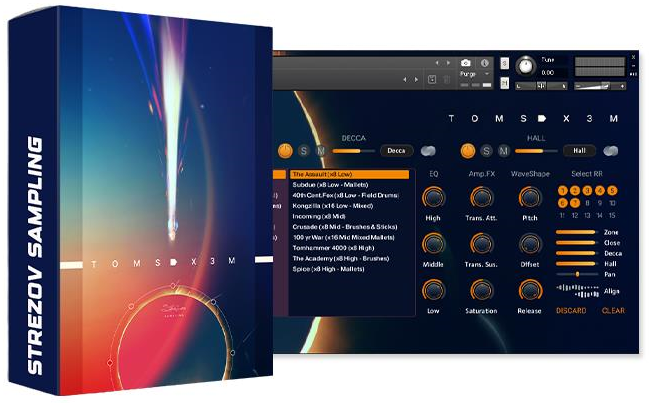The image size is (649, 403).
Task: Click the Hall stereo width icon
Action: tap(611, 151)
